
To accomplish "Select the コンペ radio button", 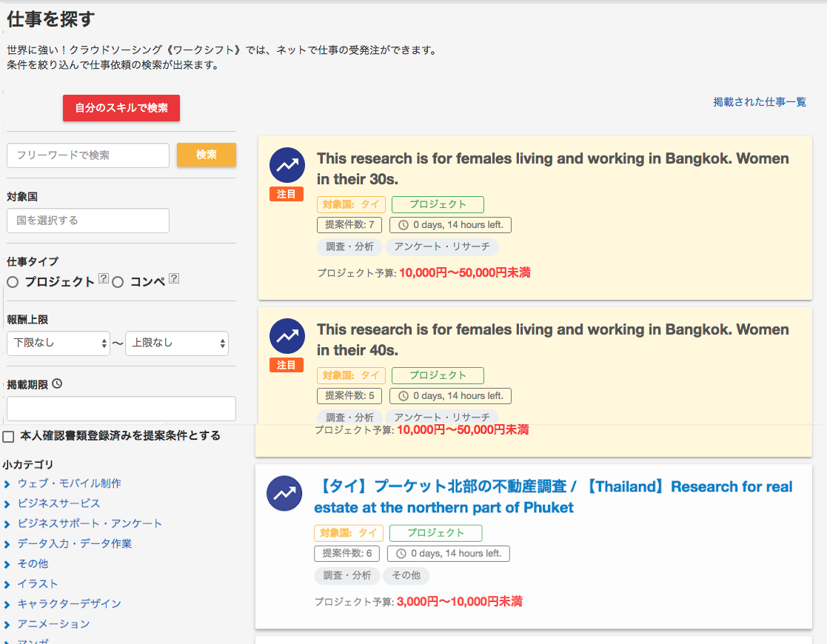I will click(118, 282).
